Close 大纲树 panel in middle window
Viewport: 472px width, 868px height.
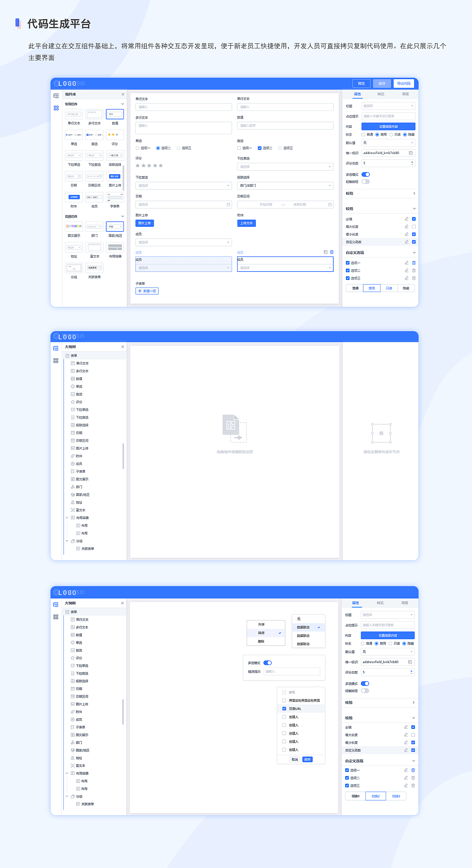pos(123,347)
